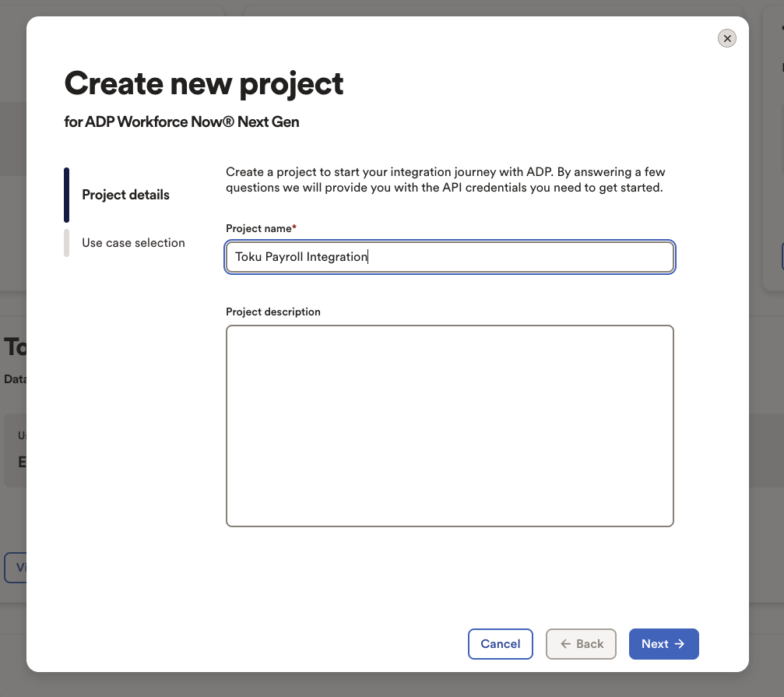This screenshot has height=697, width=784.
Task: Click the partially hidden Data label in background
Action: pos(15,379)
